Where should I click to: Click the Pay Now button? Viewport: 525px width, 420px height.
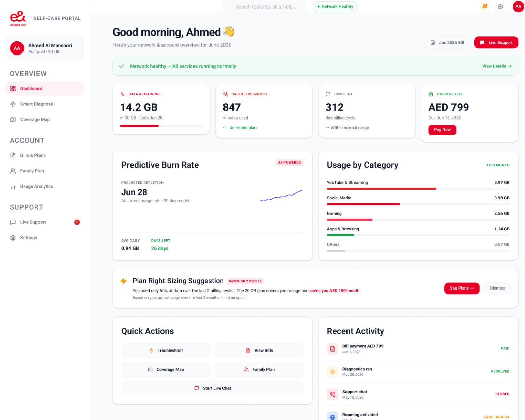click(x=442, y=130)
